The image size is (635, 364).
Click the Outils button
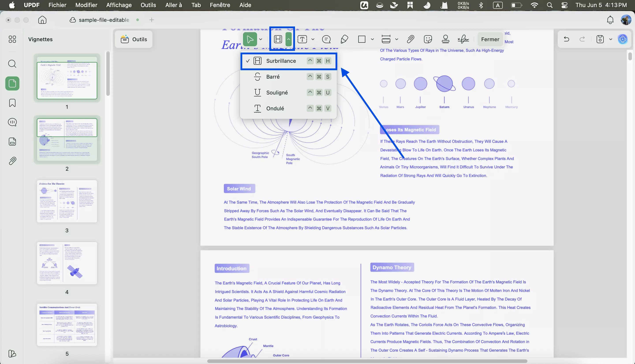click(x=134, y=39)
